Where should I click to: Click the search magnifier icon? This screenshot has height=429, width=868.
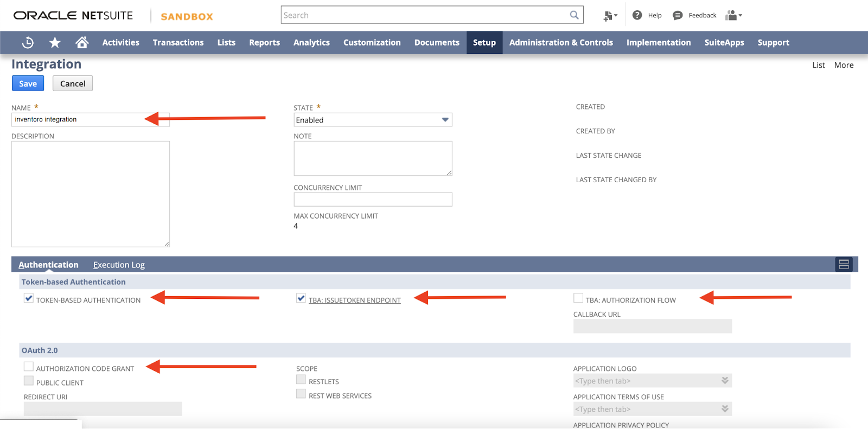point(574,15)
